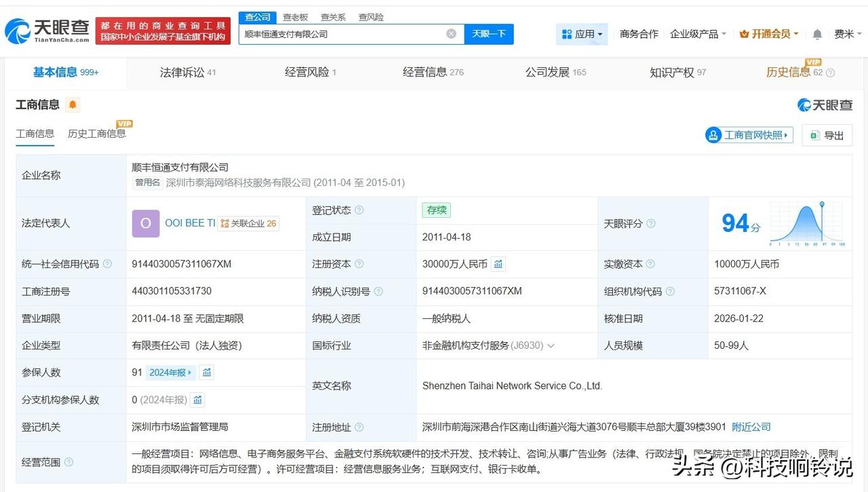
Task: Click the help icon next to 经营范围
Action: coord(68,462)
